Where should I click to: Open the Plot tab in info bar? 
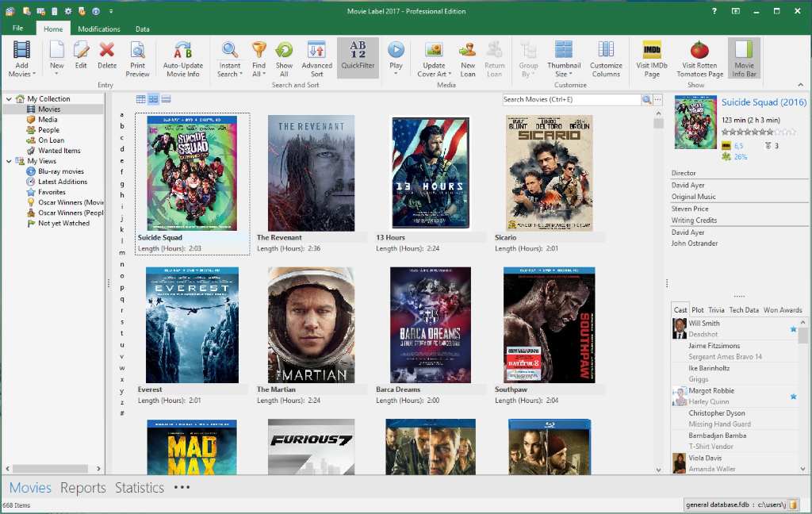click(x=698, y=310)
